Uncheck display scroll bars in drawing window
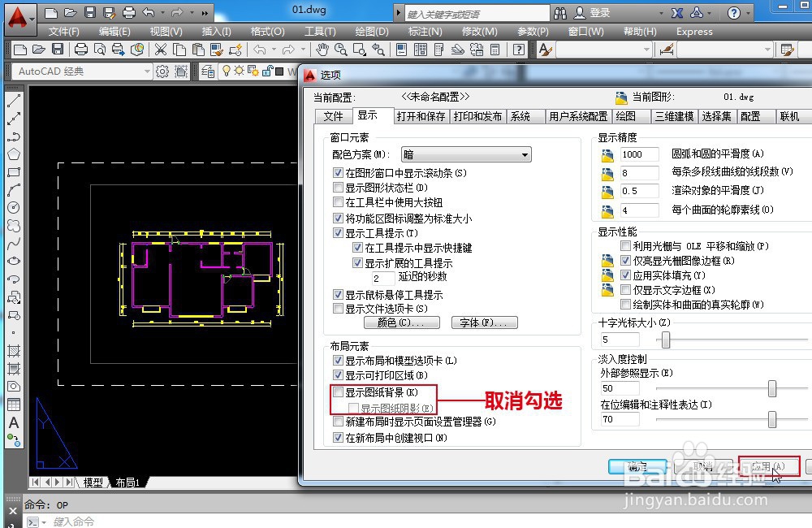This screenshot has width=812, height=528. [338, 172]
